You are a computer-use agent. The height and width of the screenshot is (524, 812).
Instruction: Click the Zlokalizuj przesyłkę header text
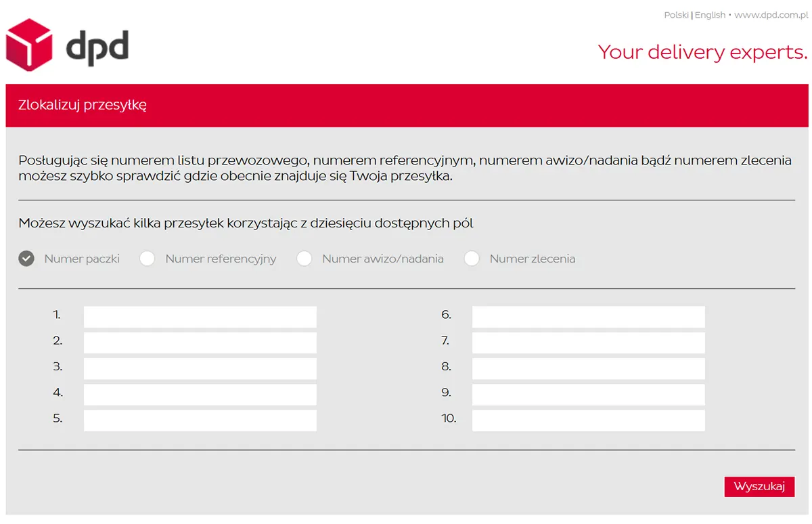(83, 106)
